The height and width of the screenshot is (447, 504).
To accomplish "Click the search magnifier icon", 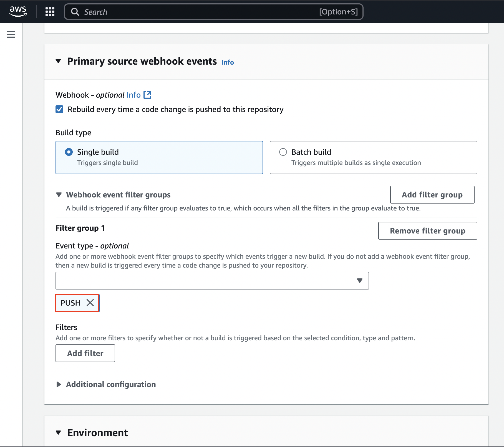I will click(75, 12).
